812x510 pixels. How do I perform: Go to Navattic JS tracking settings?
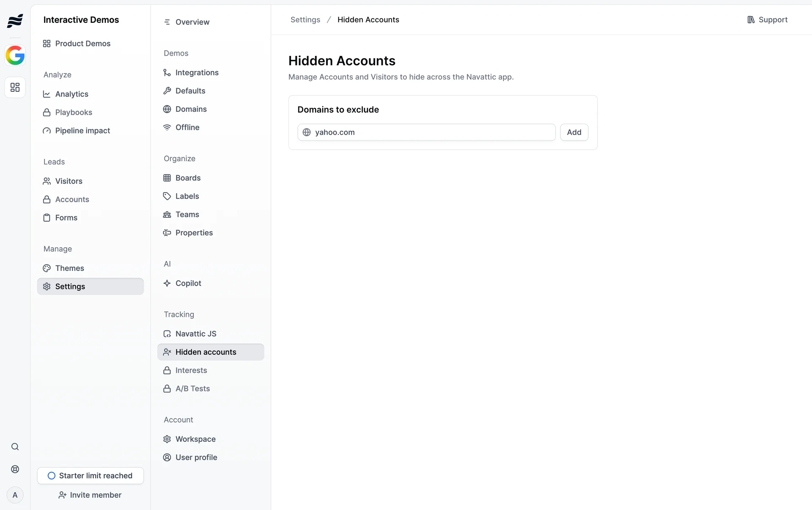[x=195, y=334]
